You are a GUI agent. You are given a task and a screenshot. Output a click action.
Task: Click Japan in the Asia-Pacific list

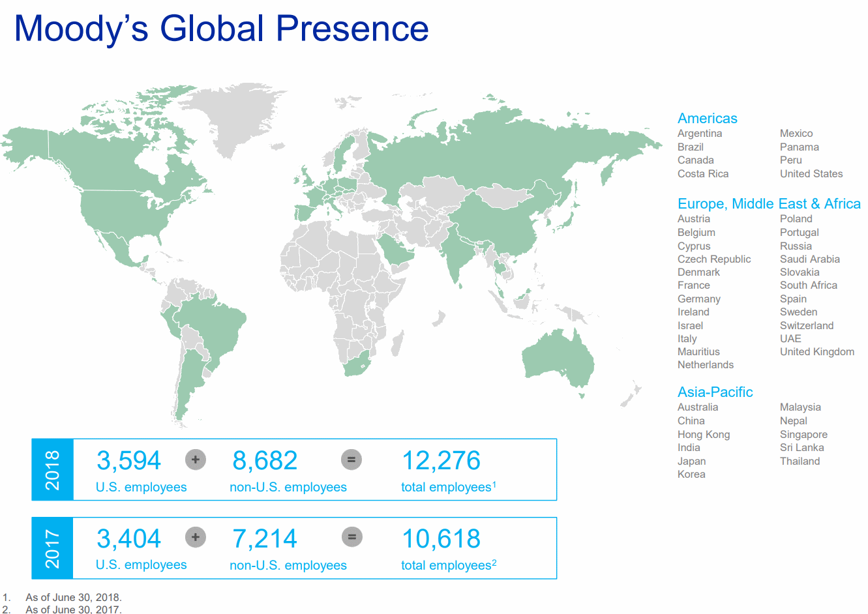click(691, 461)
